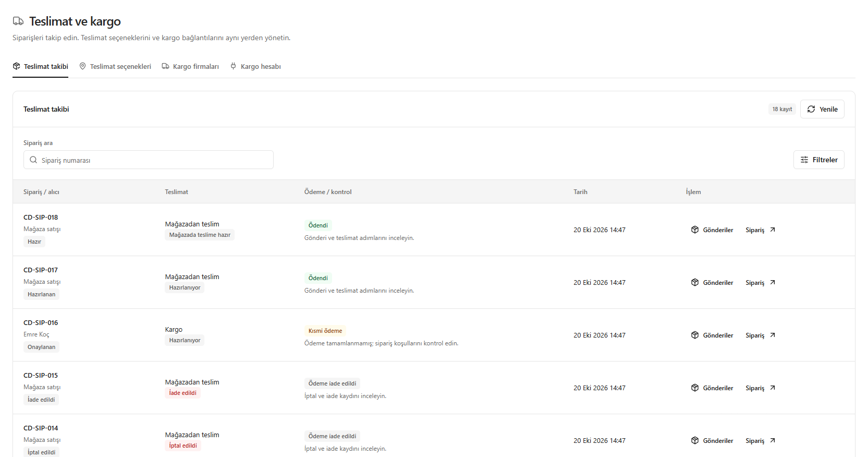
Task: Click the search magnifier icon
Action: pos(33,160)
